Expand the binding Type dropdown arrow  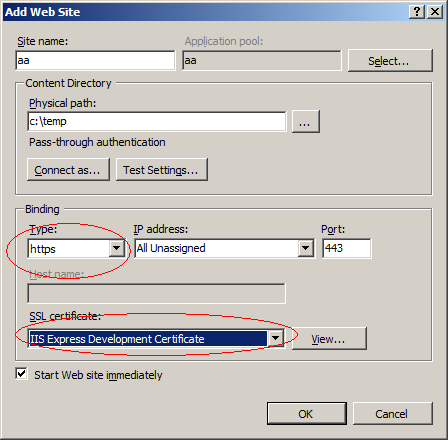(117, 248)
